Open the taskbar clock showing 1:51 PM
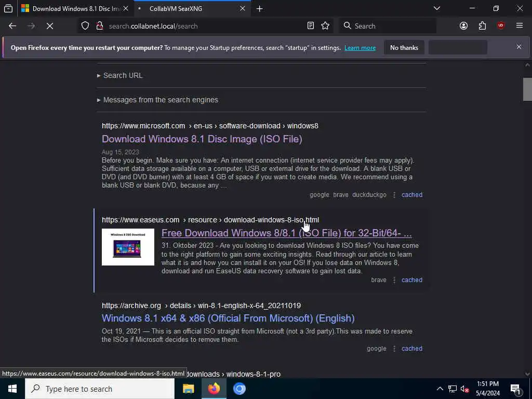Image resolution: width=532 pixels, height=399 pixels. pyautogui.click(x=487, y=389)
